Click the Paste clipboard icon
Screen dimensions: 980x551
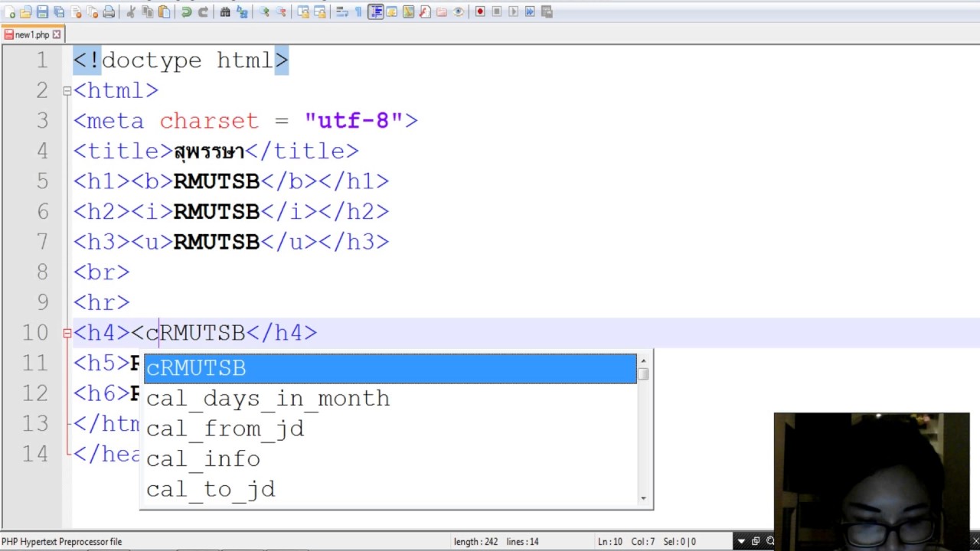pyautogui.click(x=164, y=11)
